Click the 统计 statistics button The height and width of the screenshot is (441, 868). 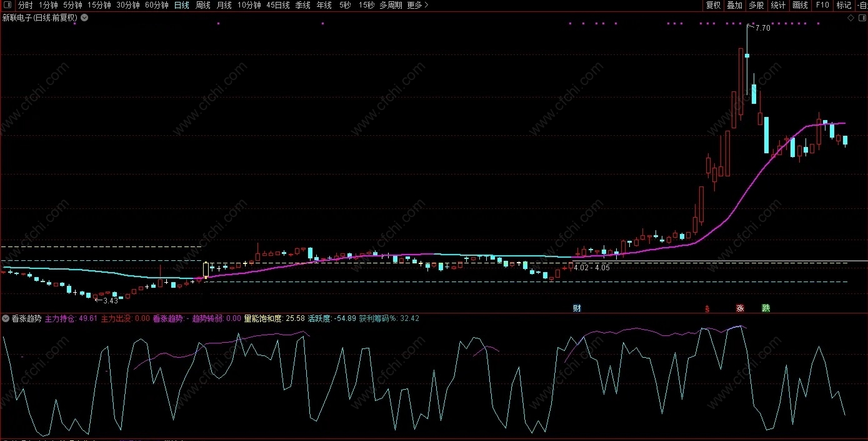coord(778,5)
